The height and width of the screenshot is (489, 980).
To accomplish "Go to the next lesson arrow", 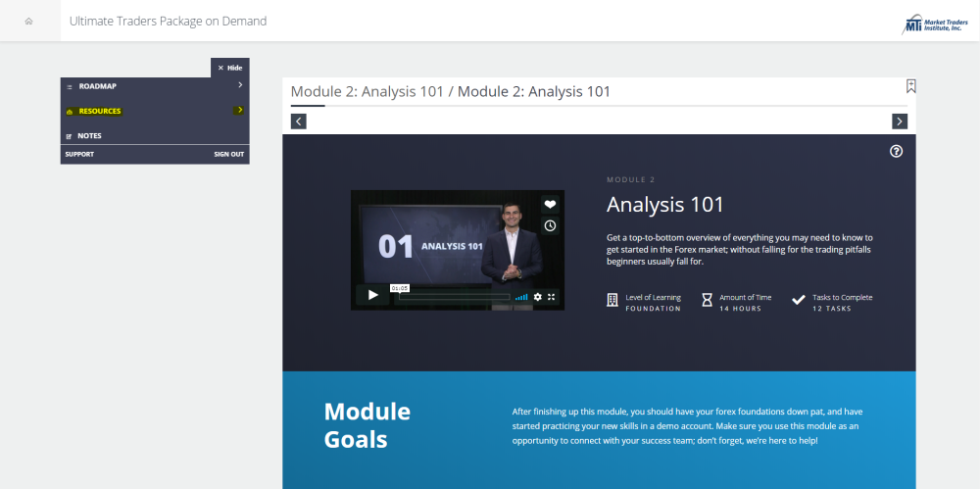I will tap(900, 122).
